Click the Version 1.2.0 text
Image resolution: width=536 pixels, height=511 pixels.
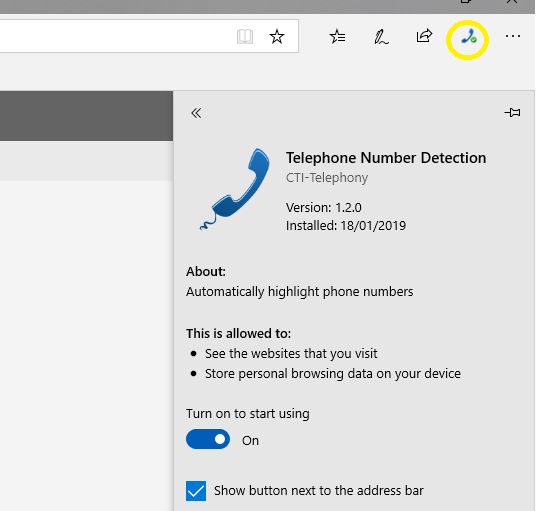click(x=323, y=207)
